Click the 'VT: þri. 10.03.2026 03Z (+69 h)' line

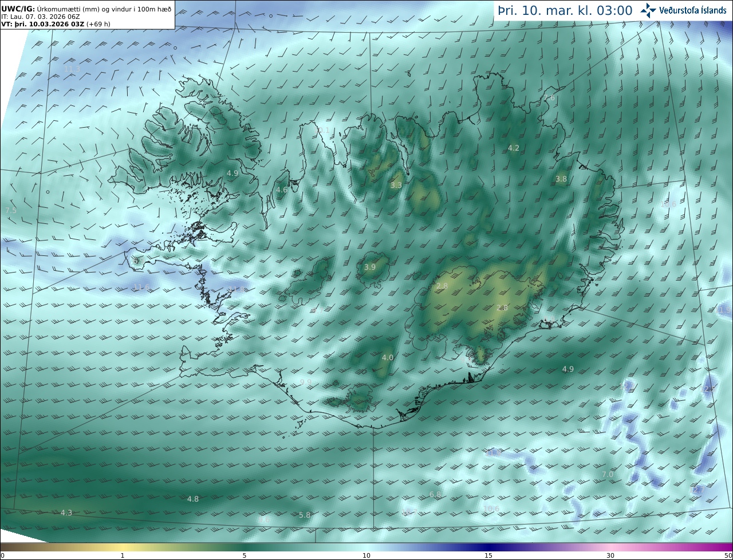tap(55, 24)
